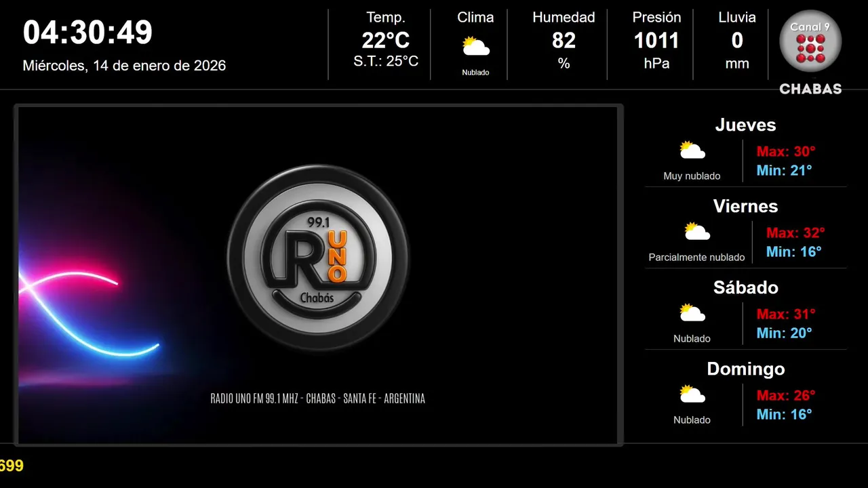
Task: Click the 04:30:49 clock display
Action: 87,32
